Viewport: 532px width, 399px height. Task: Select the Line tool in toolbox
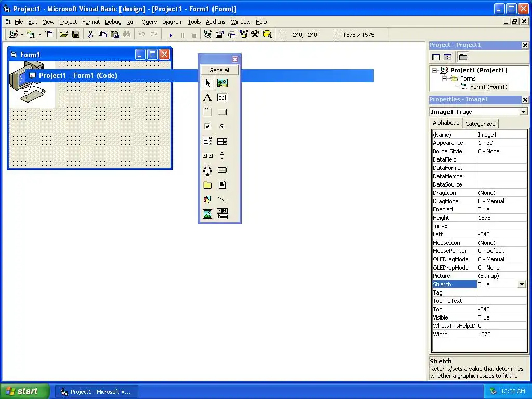click(222, 199)
